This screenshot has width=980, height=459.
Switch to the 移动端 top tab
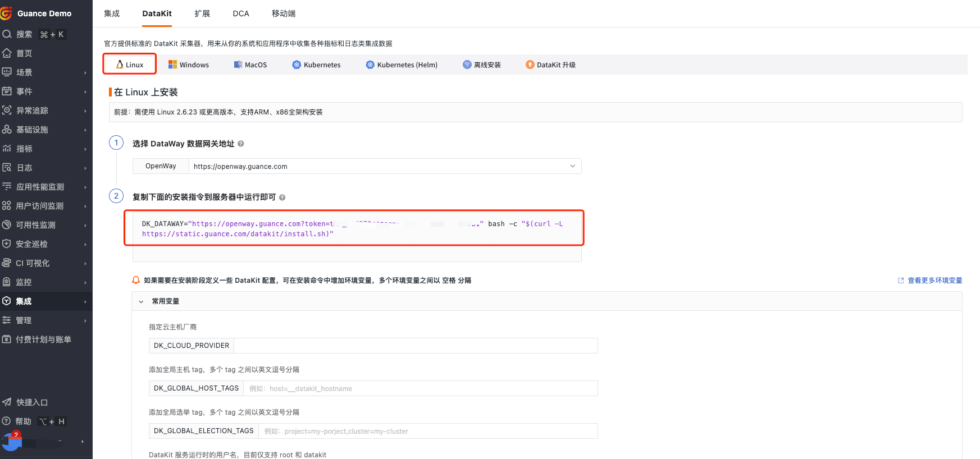pyautogui.click(x=284, y=13)
